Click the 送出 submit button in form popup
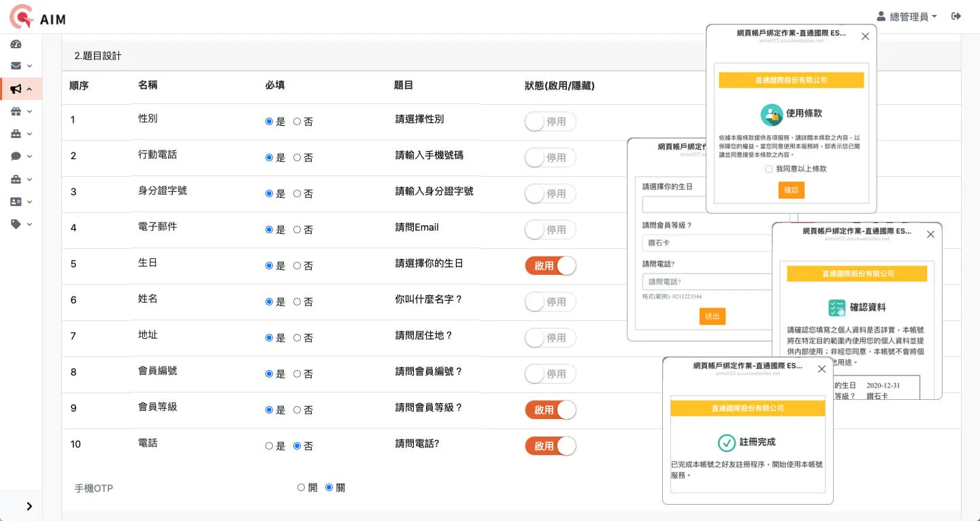Image resolution: width=980 pixels, height=521 pixels. [x=713, y=316]
